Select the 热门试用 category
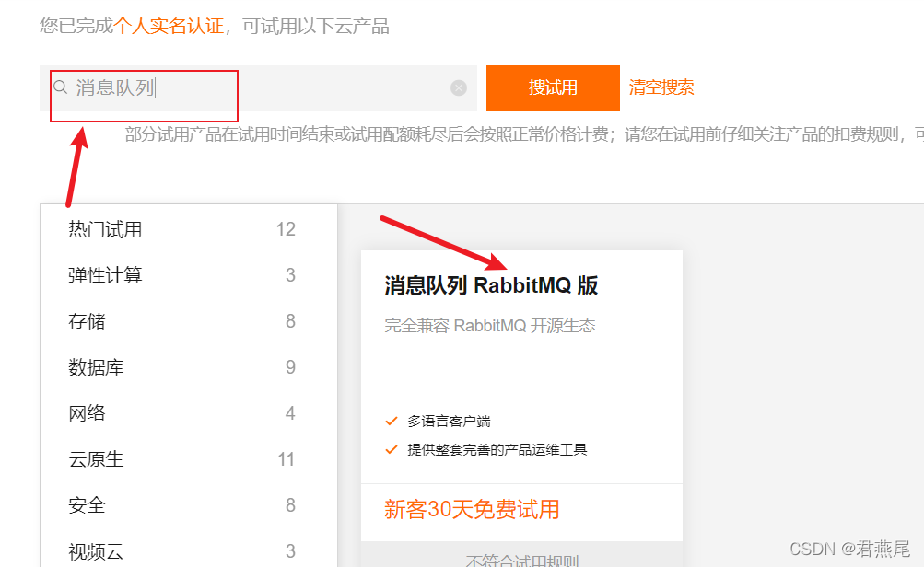924x567 pixels. point(105,229)
